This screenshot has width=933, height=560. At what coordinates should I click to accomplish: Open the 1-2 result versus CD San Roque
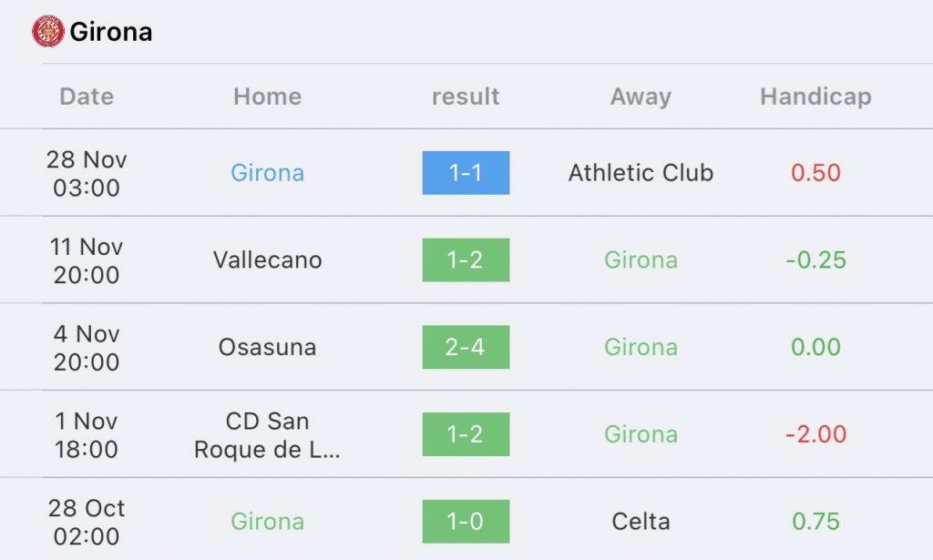pos(466,434)
